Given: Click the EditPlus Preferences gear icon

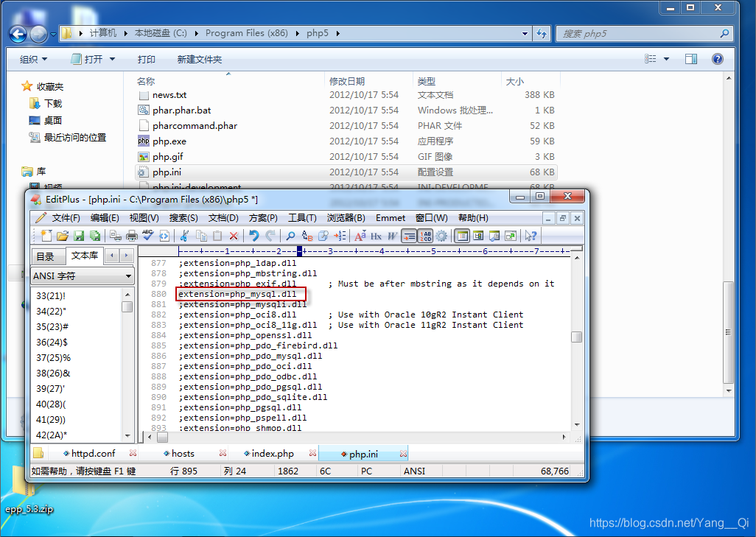Looking at the screenshot, I should [441, 236].
